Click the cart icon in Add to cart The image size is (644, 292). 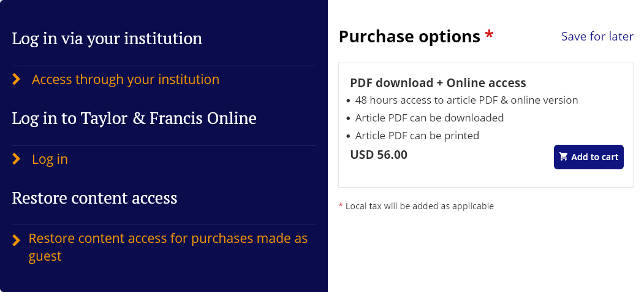(x=564, y=157)
